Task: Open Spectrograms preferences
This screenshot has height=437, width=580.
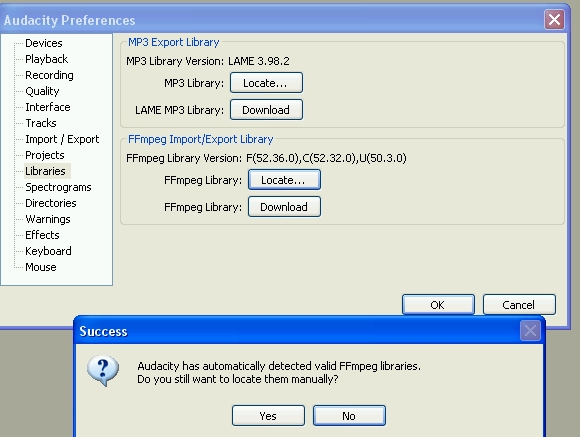Action: pos(58,187)
